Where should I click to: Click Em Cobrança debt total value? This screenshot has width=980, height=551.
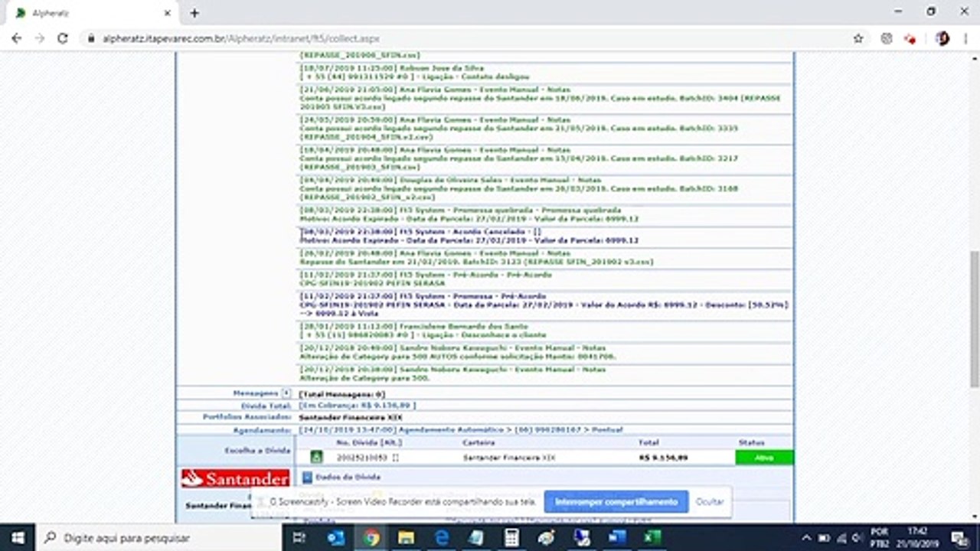coord(357,405)
